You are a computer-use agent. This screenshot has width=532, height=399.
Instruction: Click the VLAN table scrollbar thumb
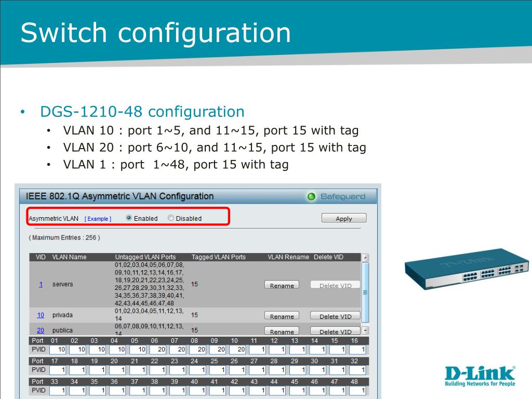pyautogui.click(x=365, y=292)
